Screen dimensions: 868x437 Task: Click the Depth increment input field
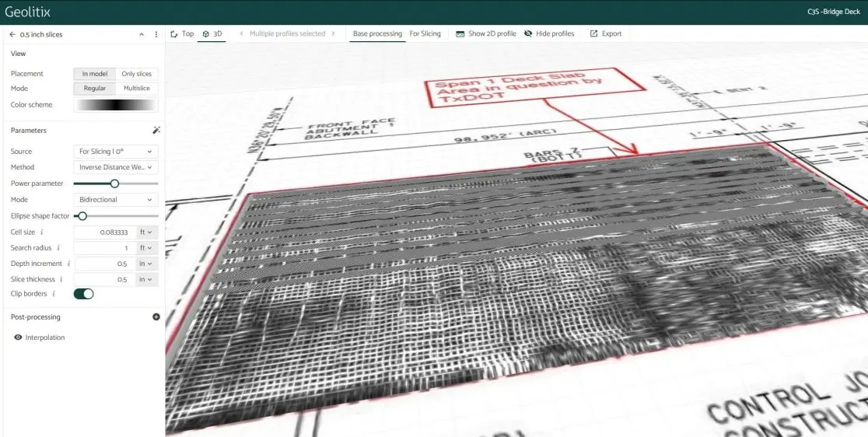[x=105, y=264]
